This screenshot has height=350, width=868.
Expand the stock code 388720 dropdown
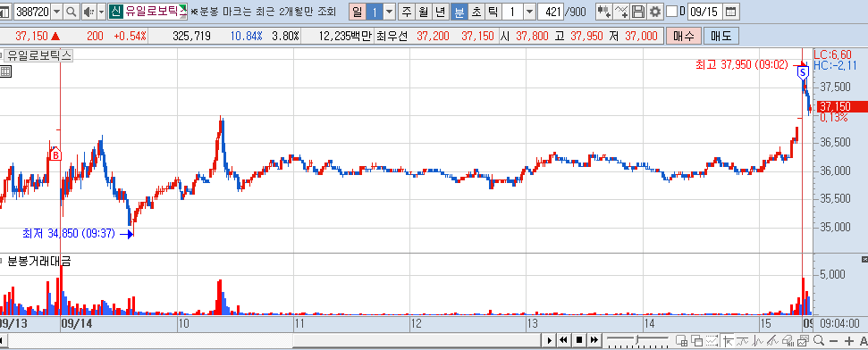coord(56,12)
